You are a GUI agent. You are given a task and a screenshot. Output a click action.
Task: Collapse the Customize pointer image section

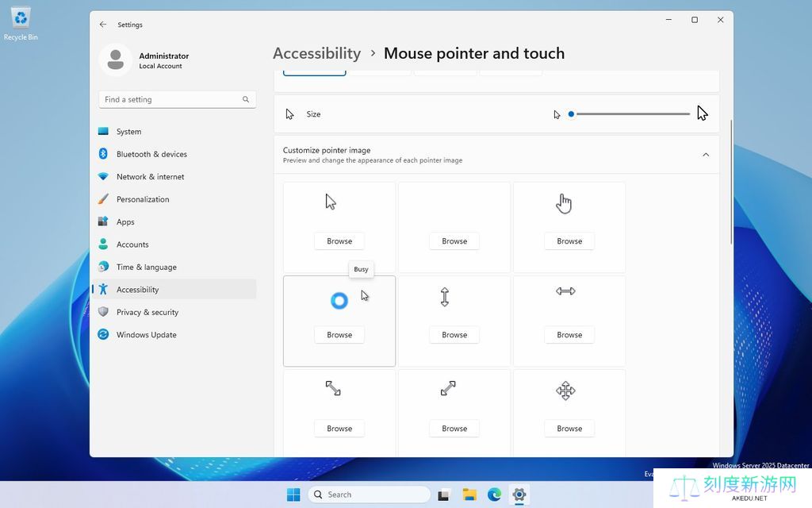[706, 155]
